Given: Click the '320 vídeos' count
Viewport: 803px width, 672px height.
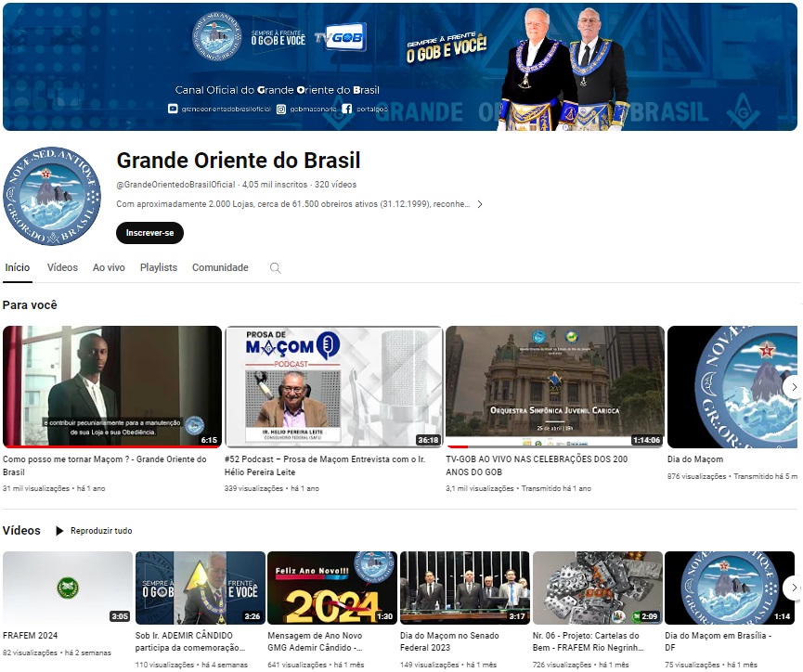Looking at the screenshot, I should [x=335, y=185].
